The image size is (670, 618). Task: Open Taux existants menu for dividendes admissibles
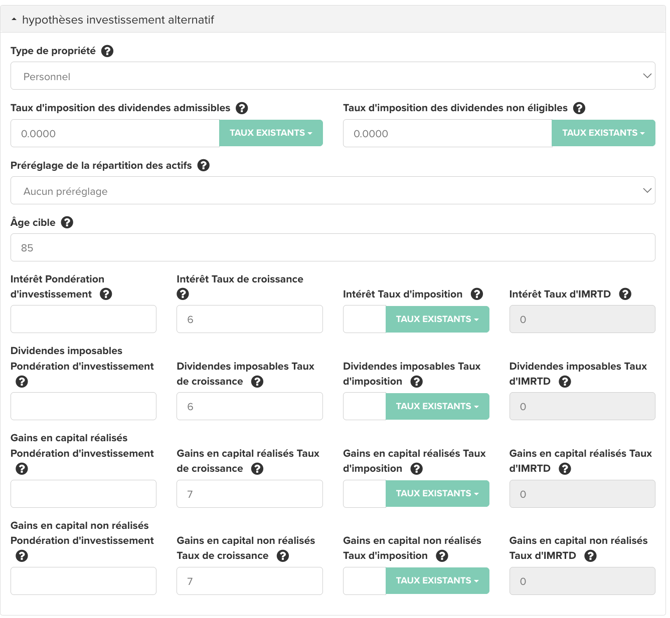coord(271,133)
